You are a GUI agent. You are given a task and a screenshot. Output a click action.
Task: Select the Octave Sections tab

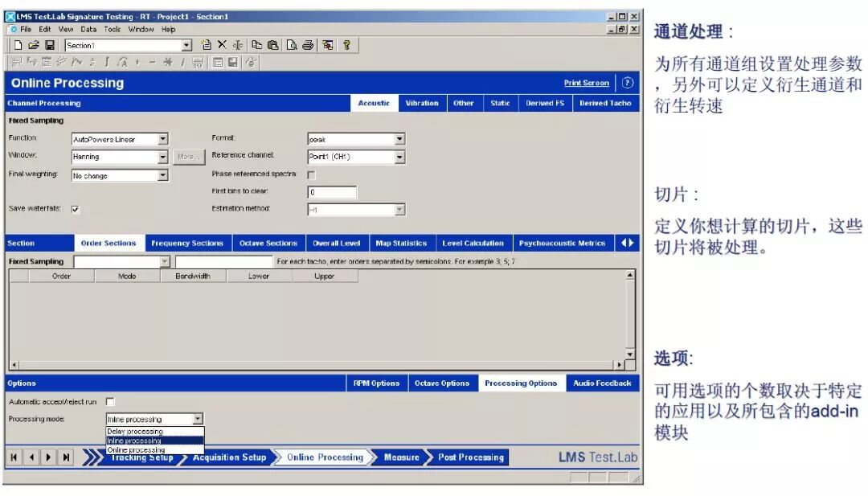coord(268,243)
